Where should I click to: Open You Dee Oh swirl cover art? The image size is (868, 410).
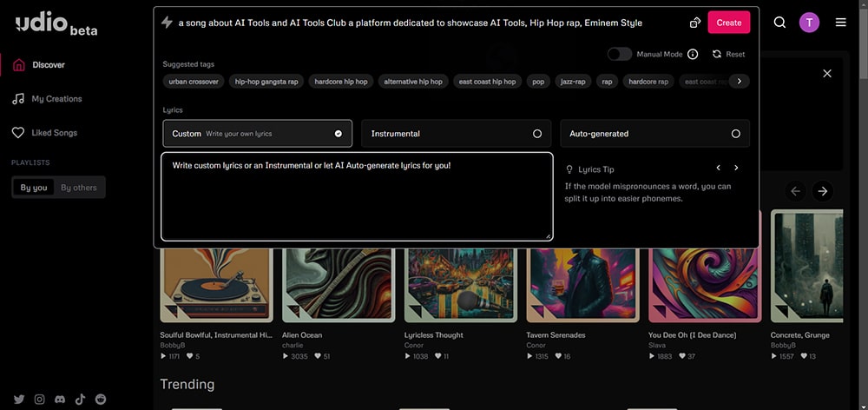click(x=705, y=285)
